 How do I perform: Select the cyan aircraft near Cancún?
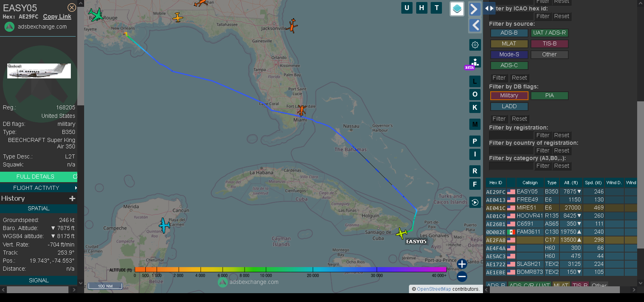(x=164, y=226)
